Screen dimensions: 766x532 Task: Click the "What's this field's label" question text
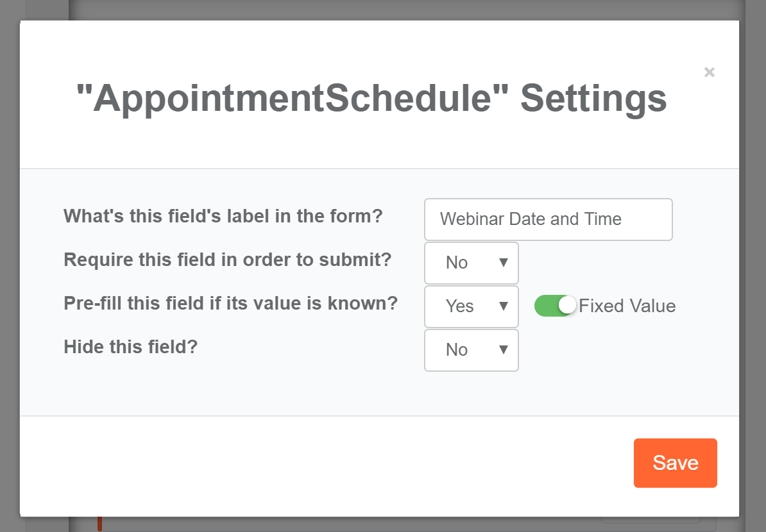(x=223, y=216)
